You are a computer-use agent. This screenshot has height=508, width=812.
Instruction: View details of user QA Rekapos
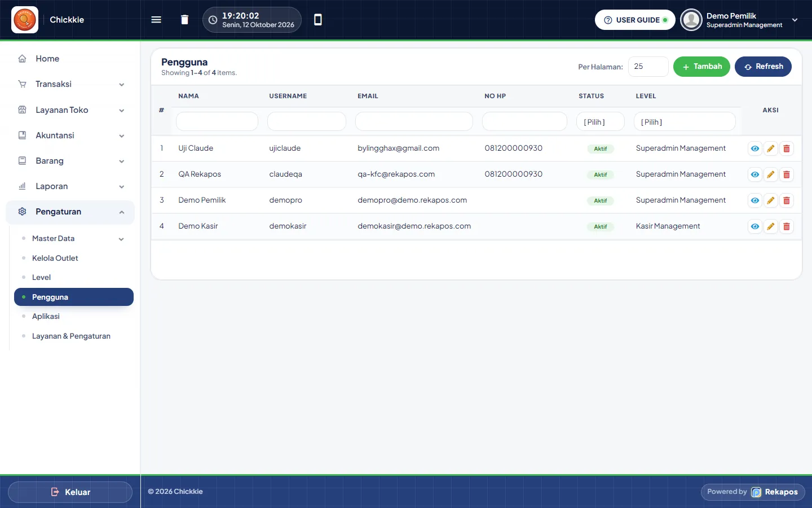pos(754,174)
